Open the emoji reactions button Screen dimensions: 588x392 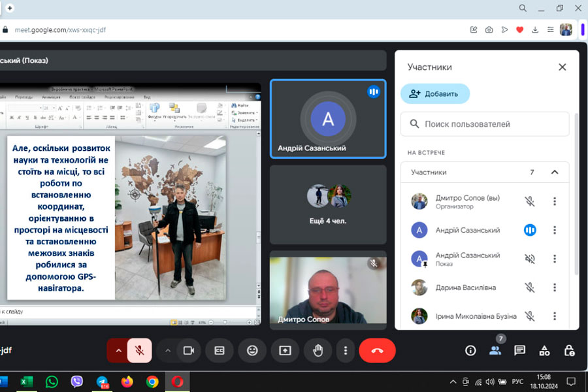[252, 350]
